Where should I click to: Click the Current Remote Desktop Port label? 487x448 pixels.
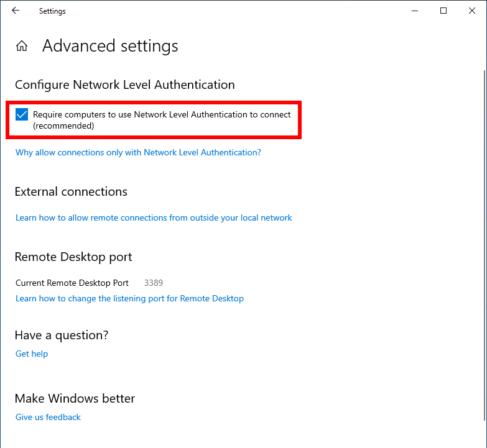coord(72,283)
